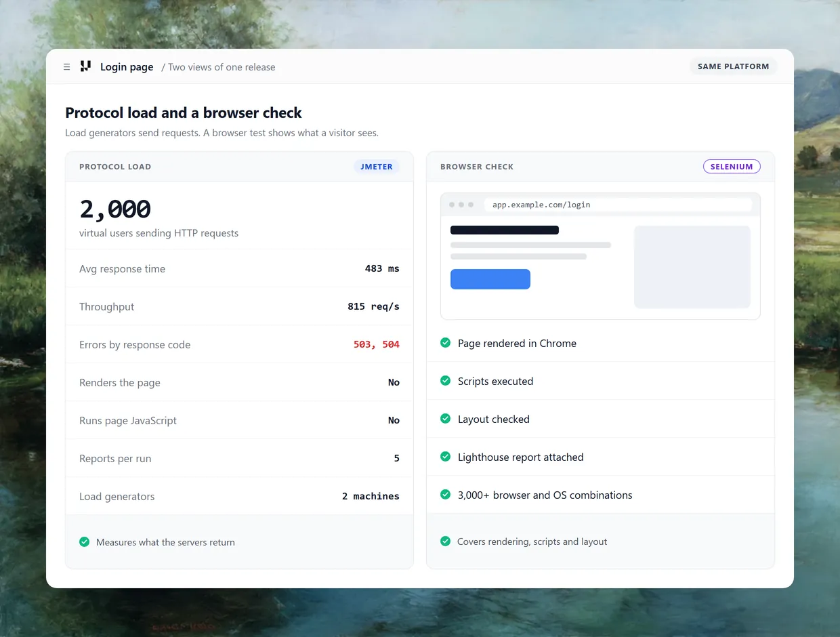The width and height of the screenshot is (840, 637).
Task: Click the SAME PLATFORM badge
Action: 734,66
